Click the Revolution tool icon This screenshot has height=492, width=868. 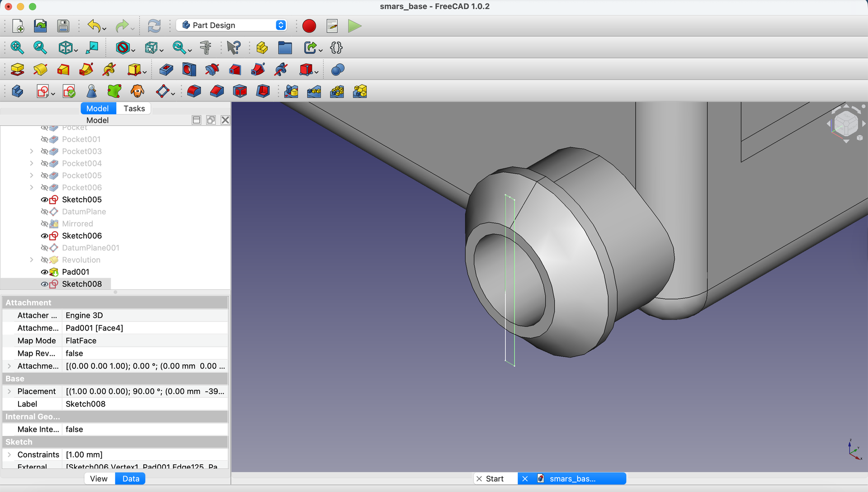click(40, 70)
